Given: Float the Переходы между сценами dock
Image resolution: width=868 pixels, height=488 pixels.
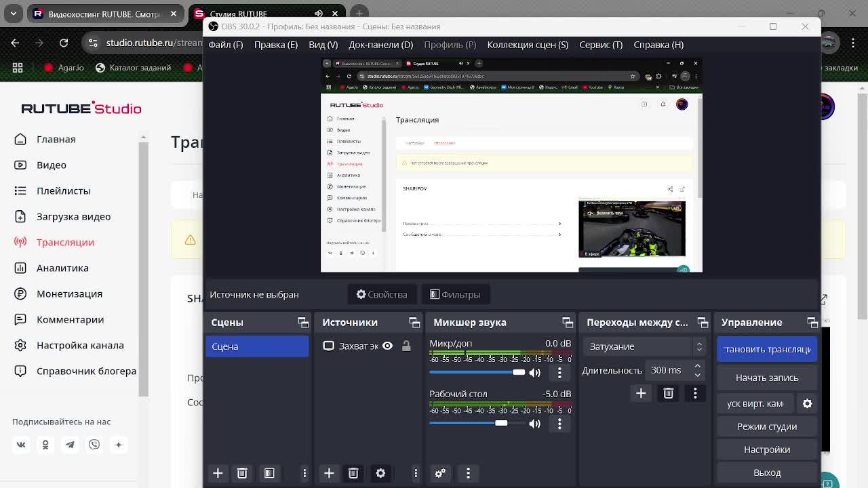Looking at the screenshot, I should [703, 323].
